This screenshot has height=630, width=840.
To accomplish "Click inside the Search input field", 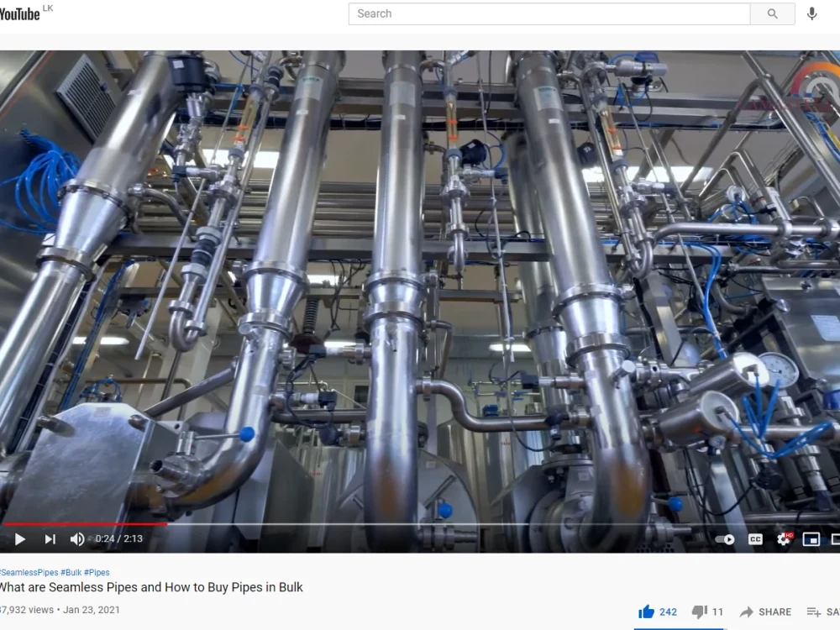I will (x=549, y=14).
